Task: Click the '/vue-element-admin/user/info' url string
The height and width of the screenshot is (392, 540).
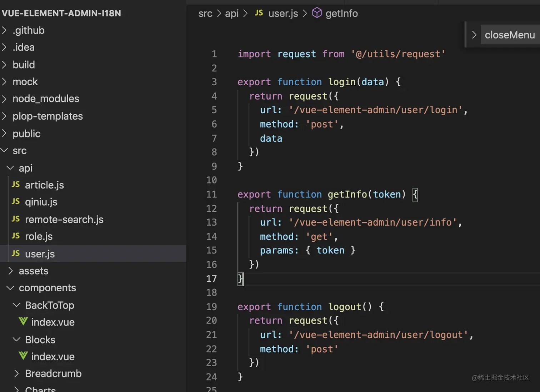Action: tap(373, 222)
